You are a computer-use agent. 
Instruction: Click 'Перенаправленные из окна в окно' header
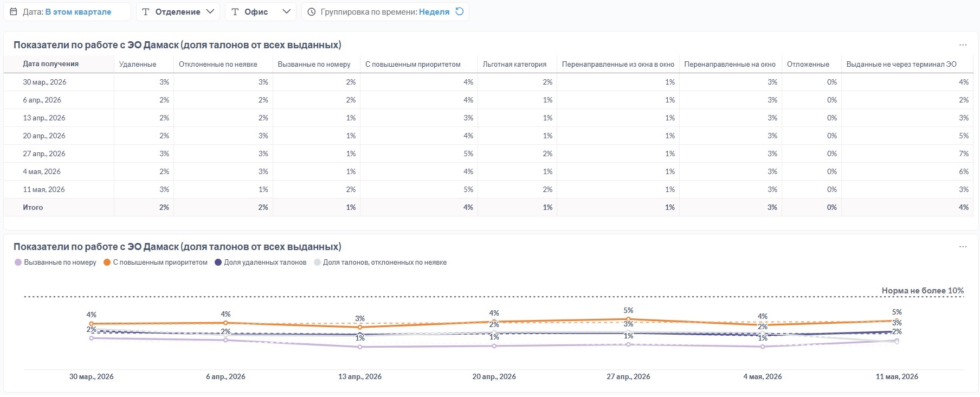click(618, 64)
